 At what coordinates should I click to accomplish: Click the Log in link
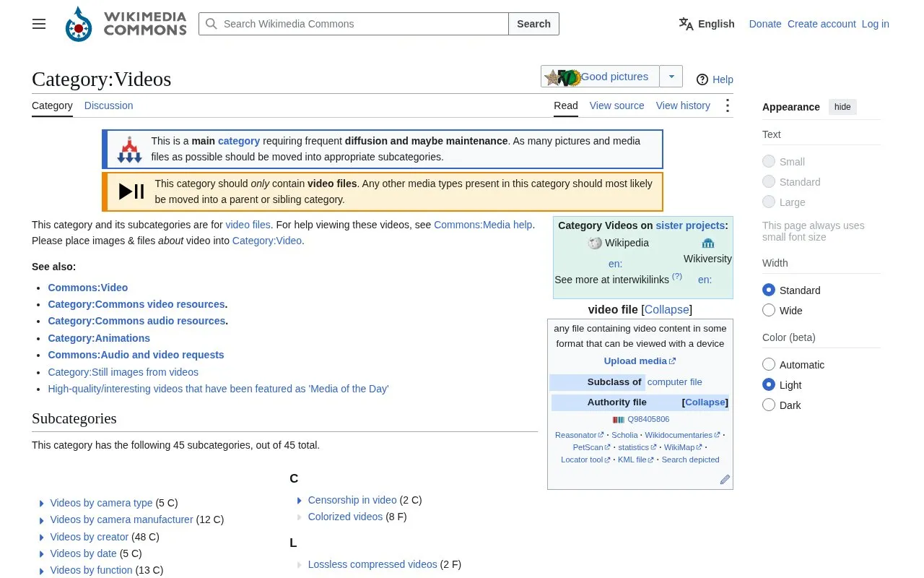[x=876, y=24]
